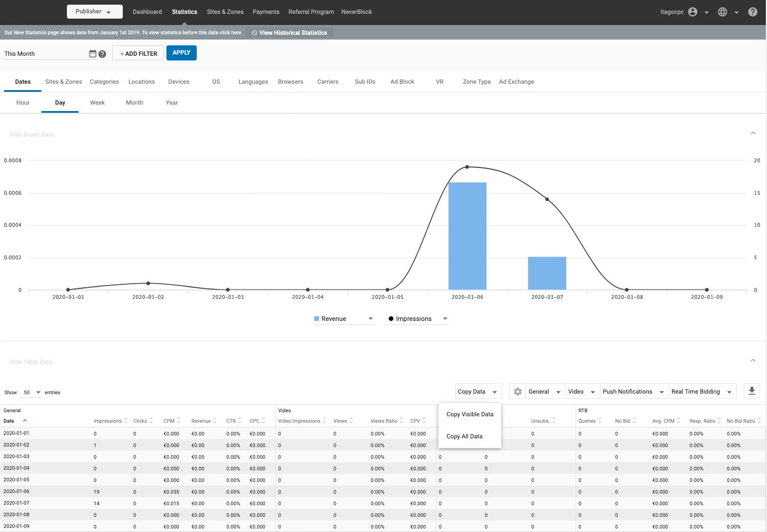The height and width of the screenshot is (532, 767).
Task: Click the history icon beside View Historical Statistics
Action: [254, 33]
